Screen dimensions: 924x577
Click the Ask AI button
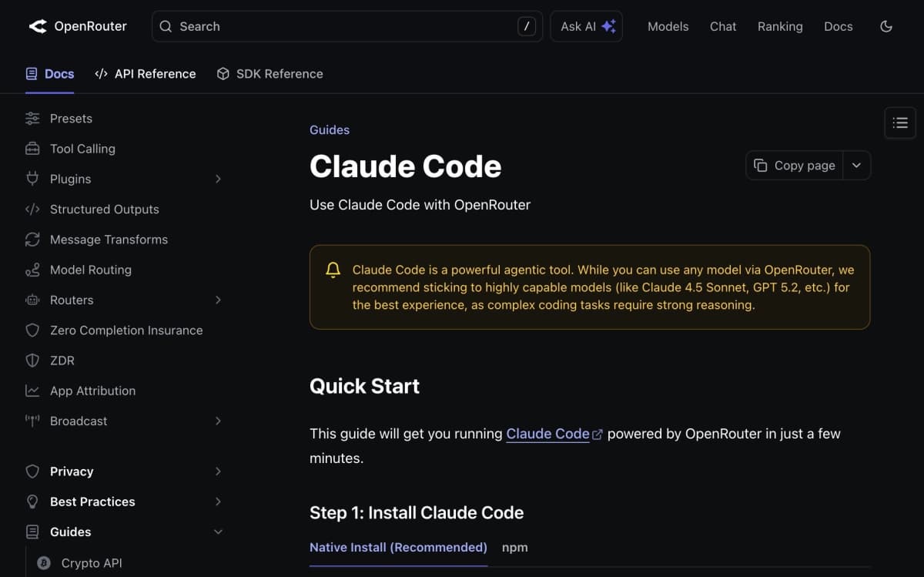pos(586,25)
